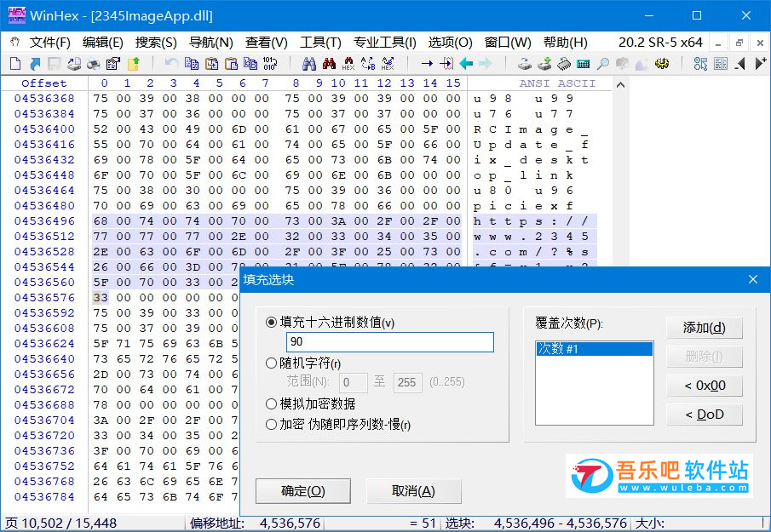Open the 编辑(E) menu

(103, 43)
